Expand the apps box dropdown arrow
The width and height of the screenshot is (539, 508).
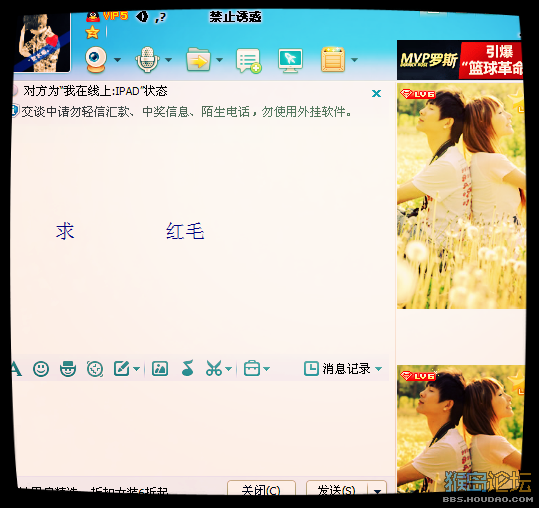tap(354, 60)
